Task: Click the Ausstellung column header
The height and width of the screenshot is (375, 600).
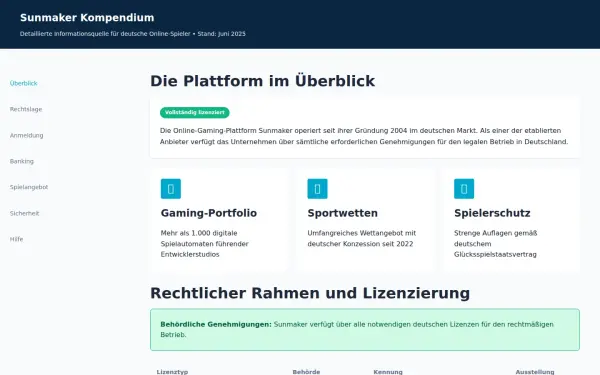Action: pyautogui.click(x=535, y=372)
